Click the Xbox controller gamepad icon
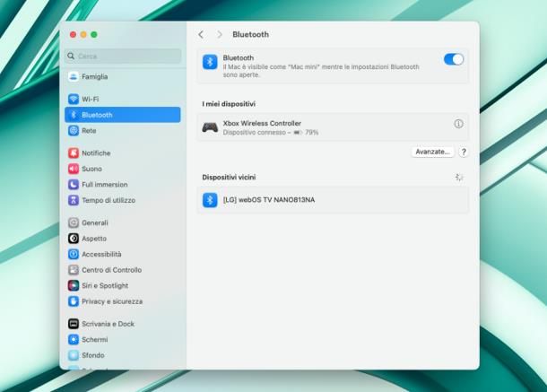Screen dimensions: 547x392 pos(210,127)
